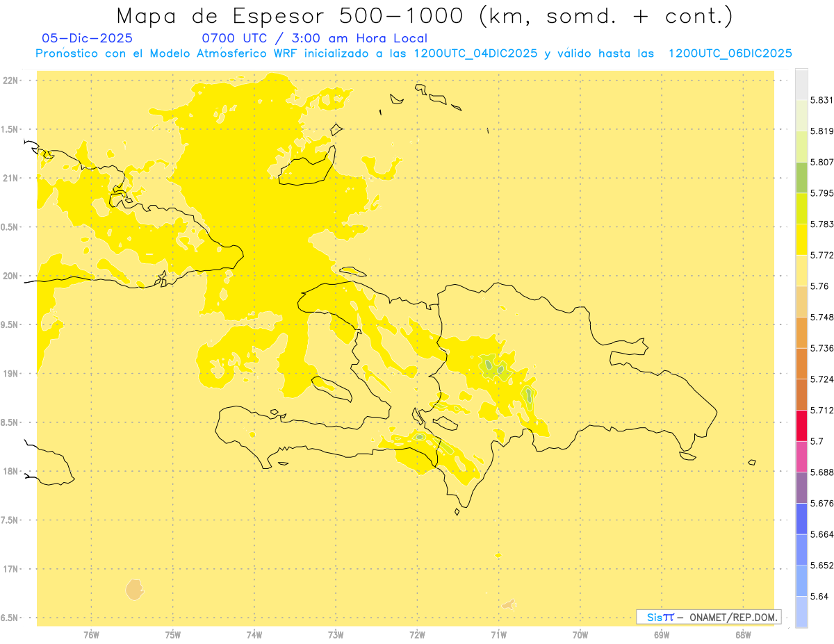Click the colorbar value 5.772
This screenshot has width=834, height=644.
[821, 256]
